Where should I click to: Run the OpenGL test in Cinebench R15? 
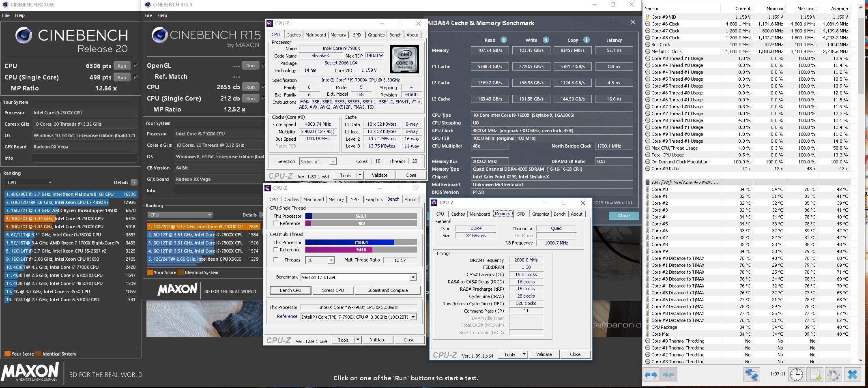pos(251,66)
